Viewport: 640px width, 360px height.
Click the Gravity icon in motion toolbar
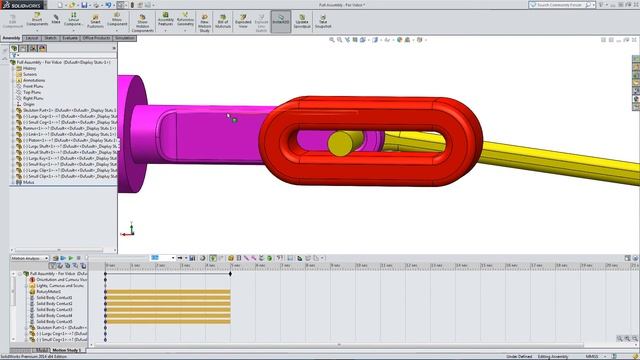269,258
